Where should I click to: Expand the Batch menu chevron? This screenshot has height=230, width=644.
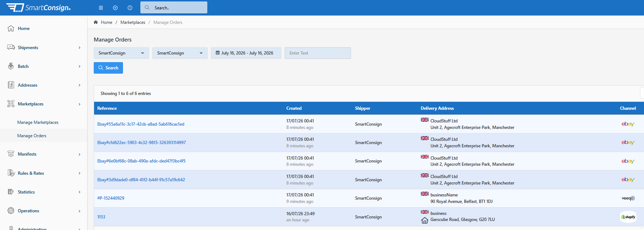tap(80, 66)
